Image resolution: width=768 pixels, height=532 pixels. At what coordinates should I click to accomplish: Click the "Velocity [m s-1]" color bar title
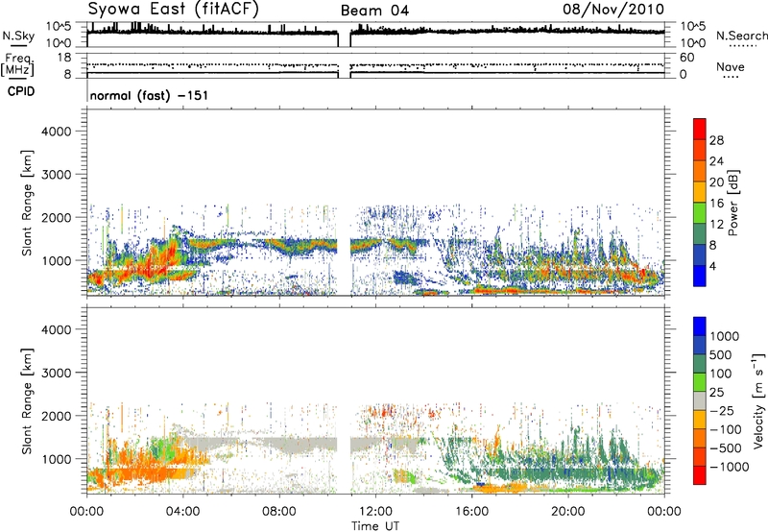[758, 400]
